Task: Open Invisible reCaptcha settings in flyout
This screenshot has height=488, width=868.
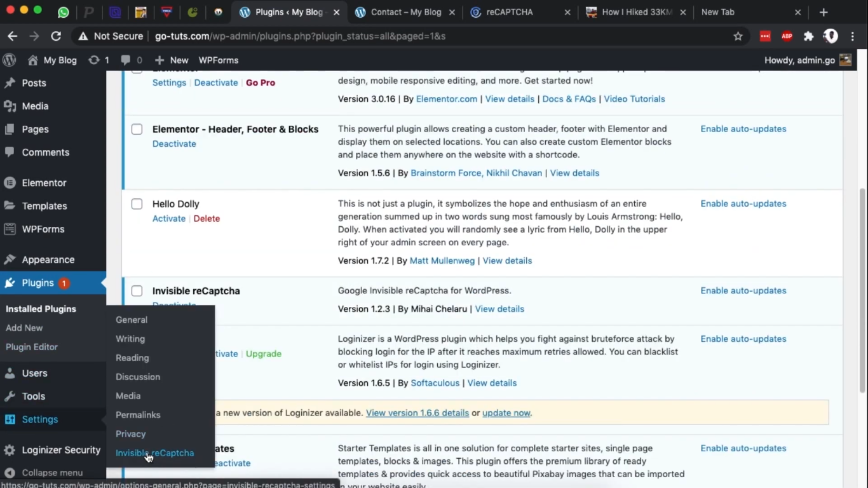Action: (155, 453)
